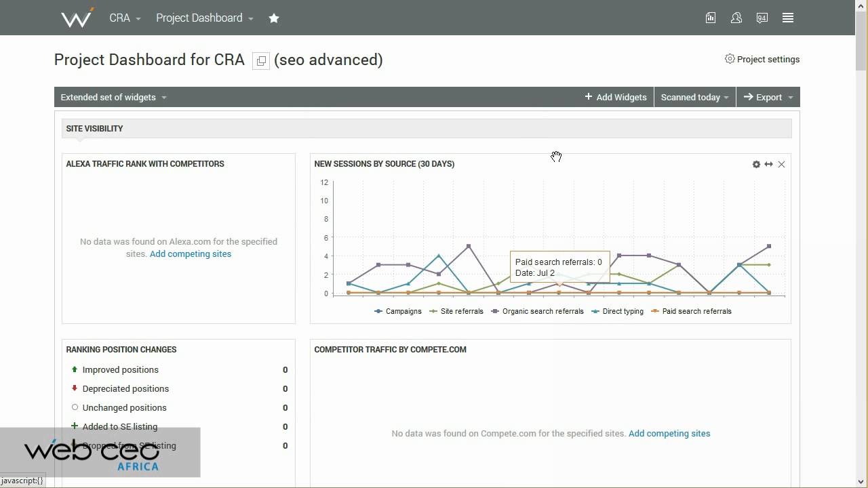Click the Project Dashboard for CRA heading

pyautogui.click(x=149, y=60)
